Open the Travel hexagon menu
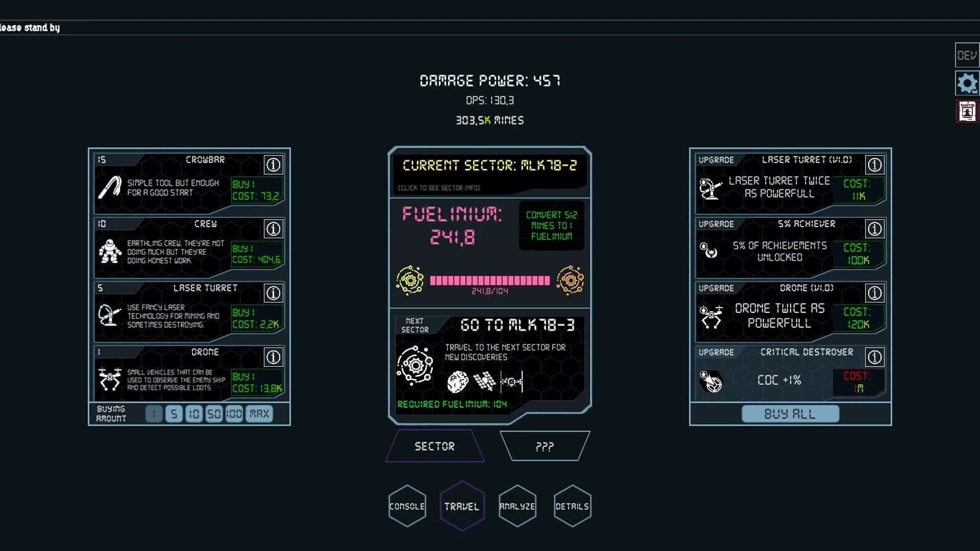This screenshot has width=980, height=551. click(x=462, y=506)
